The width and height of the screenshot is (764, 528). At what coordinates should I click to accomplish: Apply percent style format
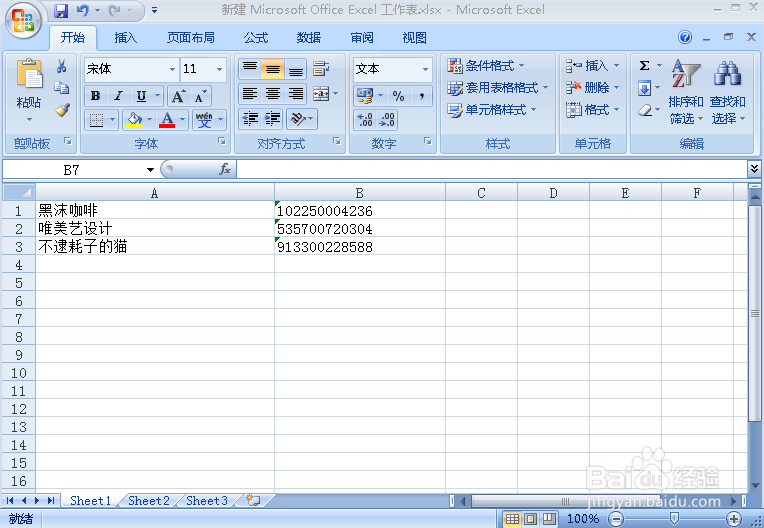pyautogui.click(x=399, y=96)
